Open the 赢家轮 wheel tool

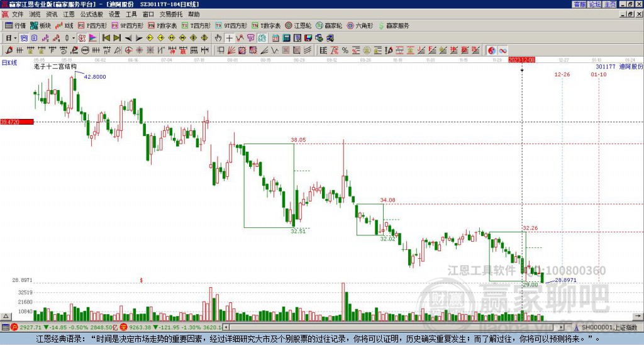[330, 25]
